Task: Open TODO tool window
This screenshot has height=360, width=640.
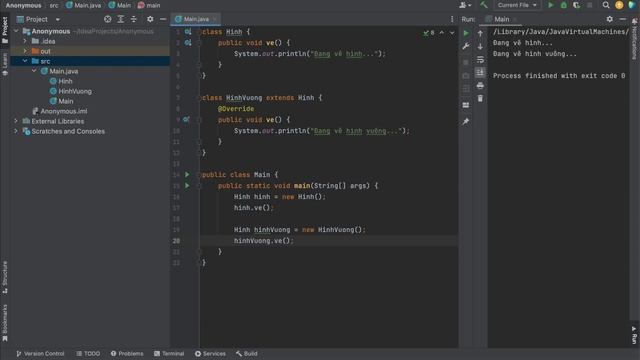Action: pyautogui.click(x=88, y=353)
